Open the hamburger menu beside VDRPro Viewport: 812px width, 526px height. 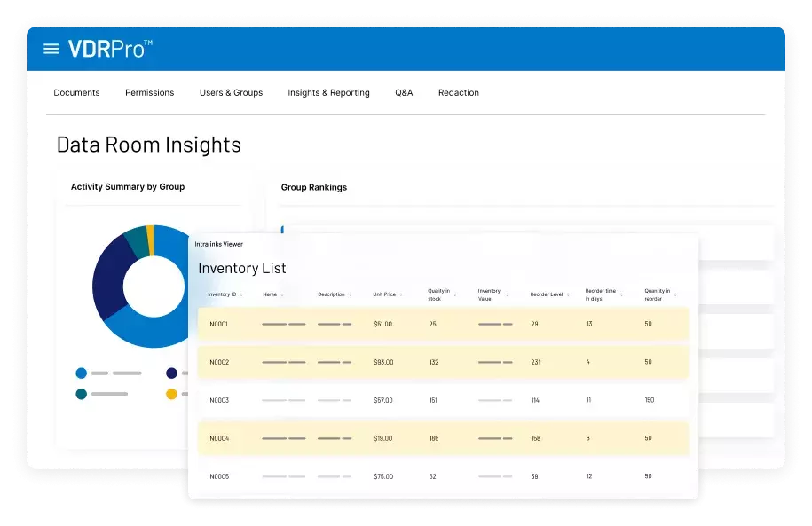coord(51,49)
